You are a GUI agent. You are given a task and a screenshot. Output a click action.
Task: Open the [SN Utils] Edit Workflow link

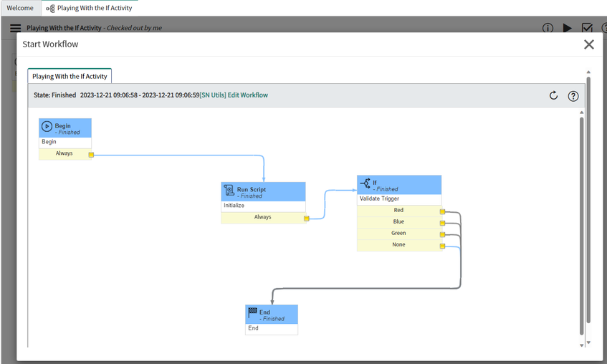click(234, 95)
